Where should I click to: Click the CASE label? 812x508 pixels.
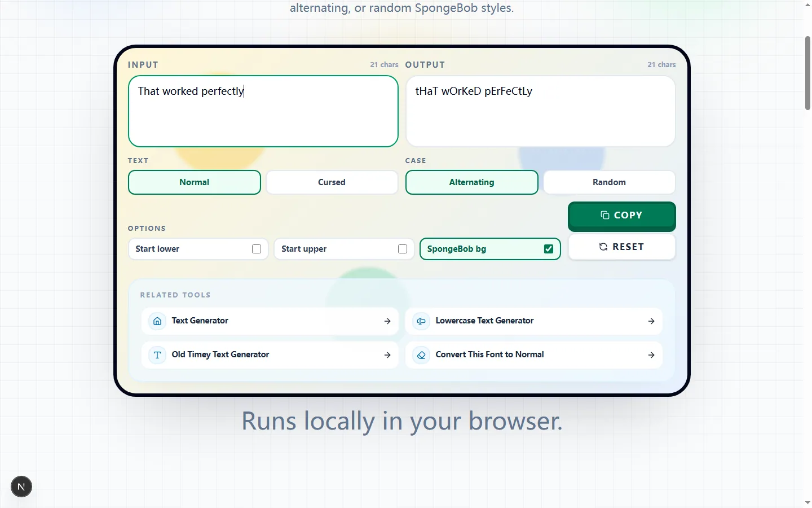(416, 161)
